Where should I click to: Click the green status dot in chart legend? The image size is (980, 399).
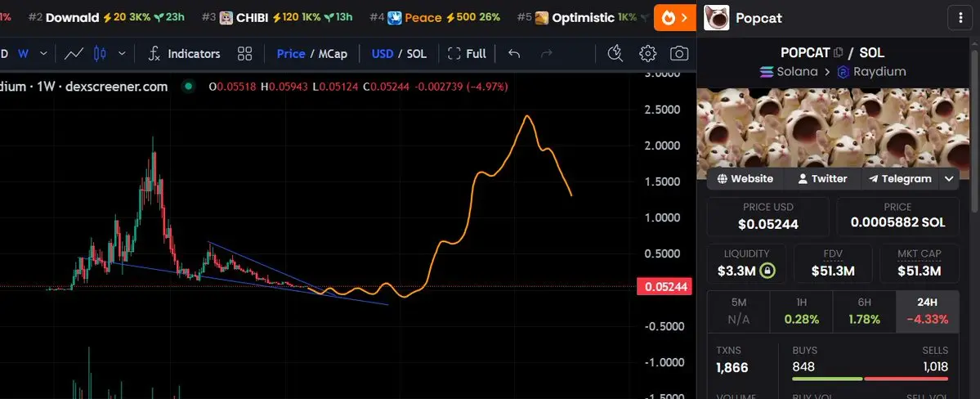pos(187,87)
